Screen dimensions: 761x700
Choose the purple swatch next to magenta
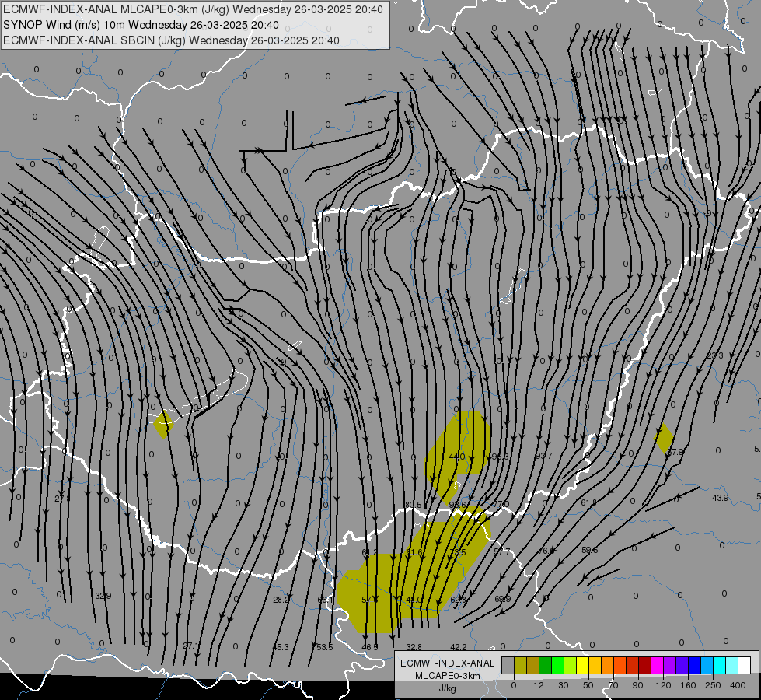(670, 665)
